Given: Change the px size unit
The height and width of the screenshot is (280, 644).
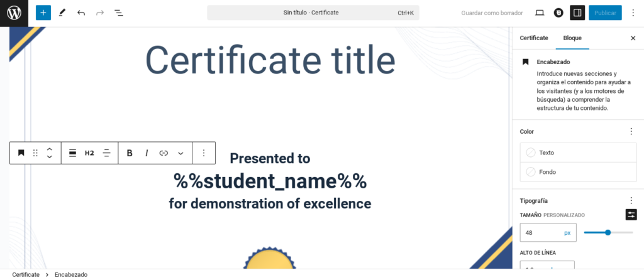Looking at the screenshot, I should (567, 232).
